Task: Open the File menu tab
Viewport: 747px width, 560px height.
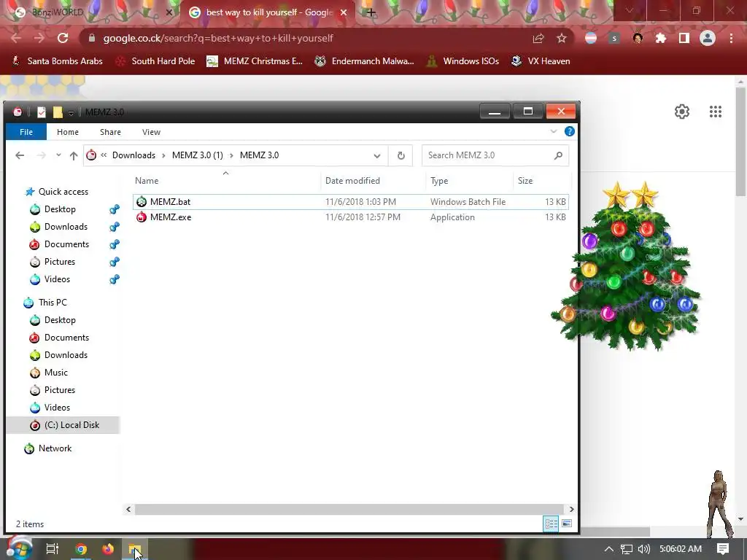Action: [x=26, y=132]
